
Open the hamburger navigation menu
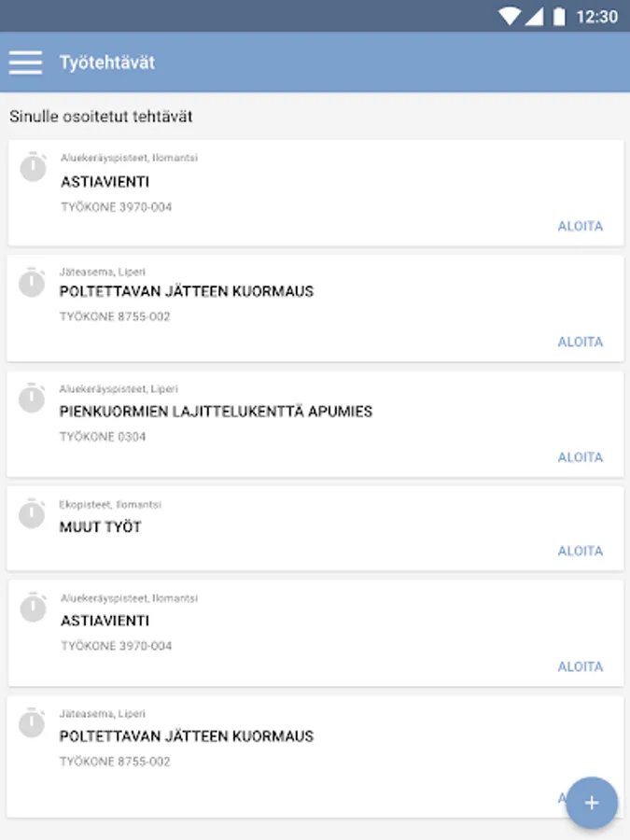[25, 63]
